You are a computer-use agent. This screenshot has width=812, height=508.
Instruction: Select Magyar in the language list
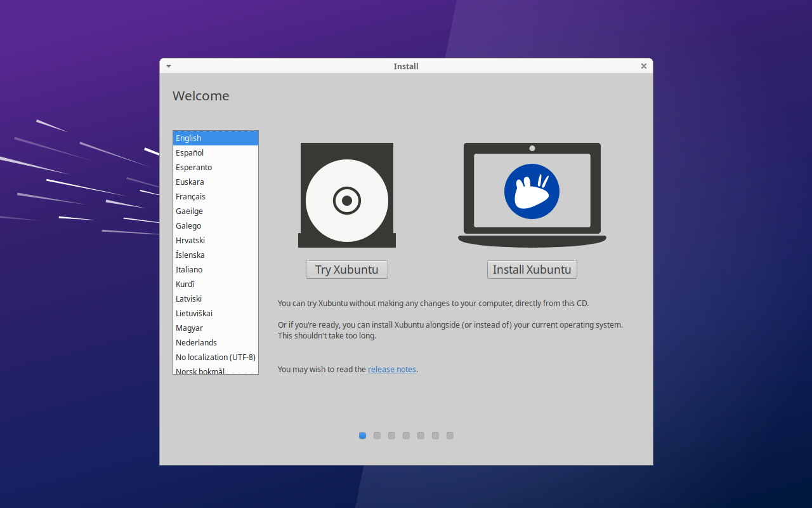216,328
